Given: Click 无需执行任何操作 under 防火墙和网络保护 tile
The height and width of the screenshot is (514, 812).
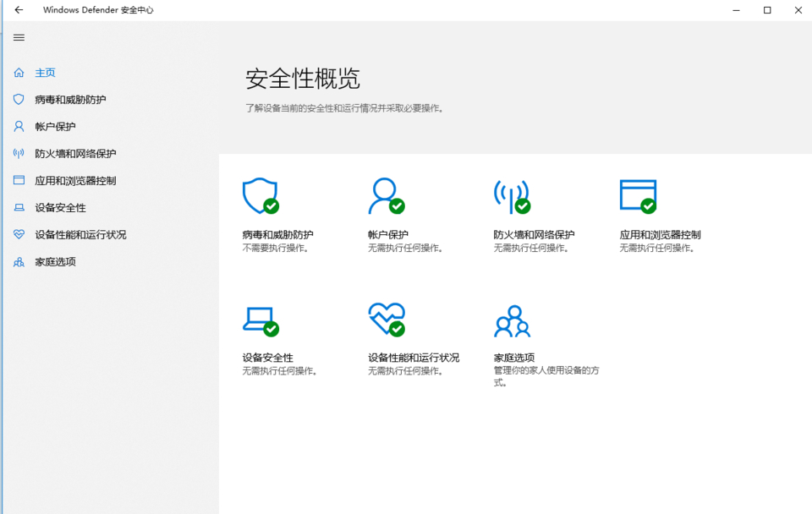Looking at the screenshot, I should 531,248.
